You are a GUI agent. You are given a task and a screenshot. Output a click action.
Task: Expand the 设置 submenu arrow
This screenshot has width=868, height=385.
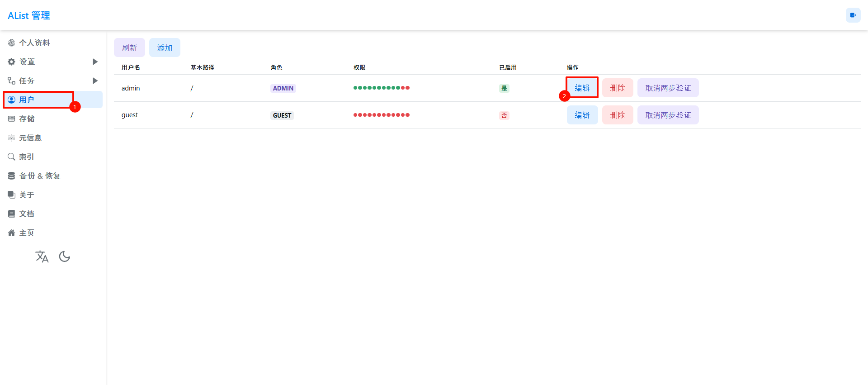[95, 62]
